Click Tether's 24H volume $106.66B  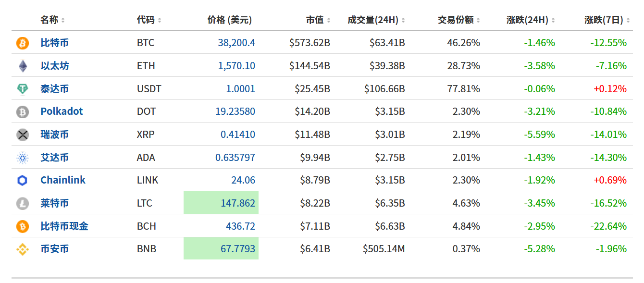tap(384, 89)
